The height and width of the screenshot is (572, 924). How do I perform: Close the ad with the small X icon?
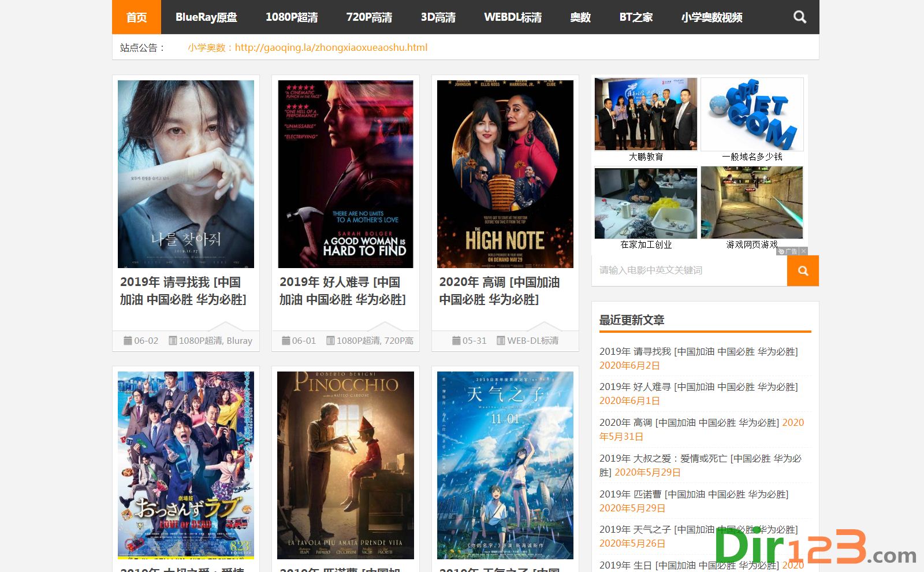click(803, 251)
